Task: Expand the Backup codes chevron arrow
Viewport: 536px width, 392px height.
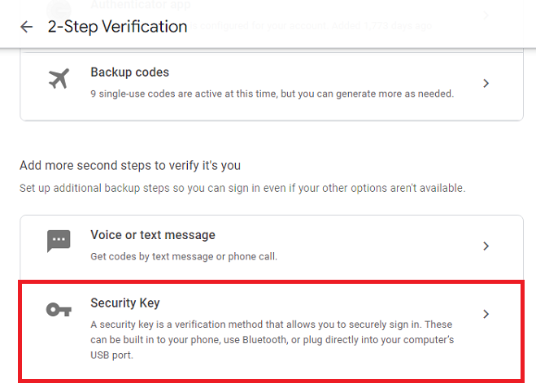Action: [486, 83]
